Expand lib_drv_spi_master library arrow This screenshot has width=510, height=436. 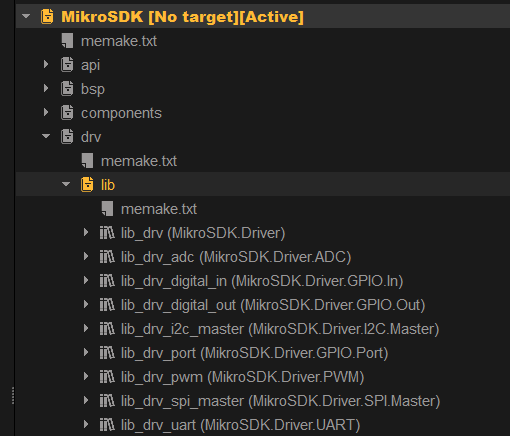(x=86, y=400)
